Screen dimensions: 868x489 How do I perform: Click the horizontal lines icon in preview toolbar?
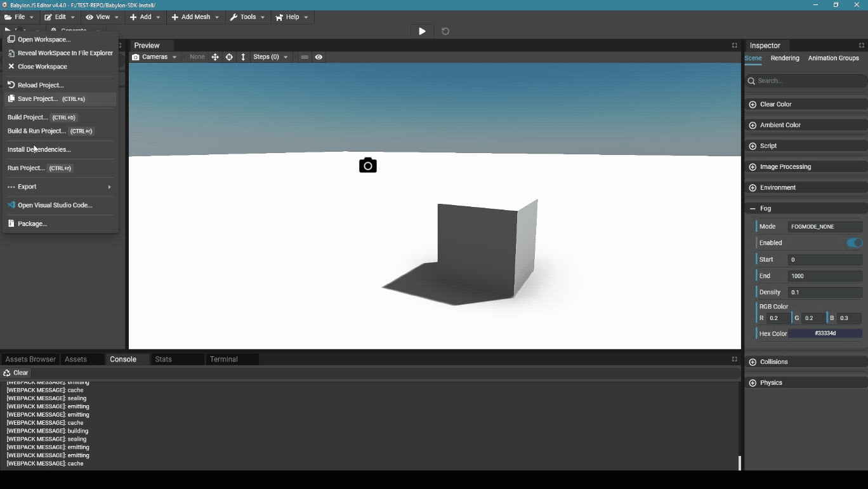pos(305,57)
